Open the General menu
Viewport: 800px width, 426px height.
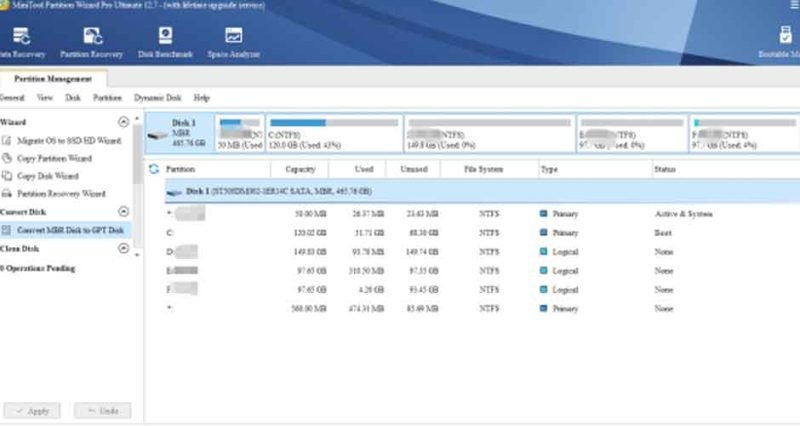click(12, 97)
